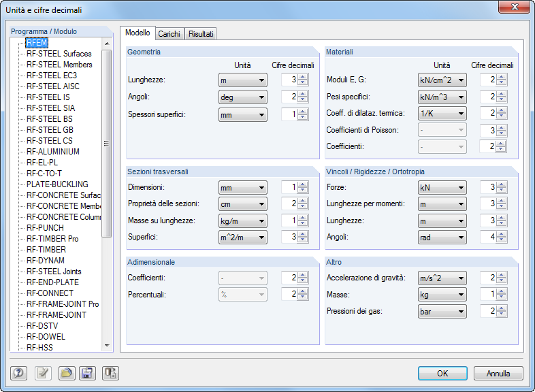535x392 pixels.
Task: Open Vincoli Angoli unit dropdown showing rad
Action: click(x=442, y=237)
